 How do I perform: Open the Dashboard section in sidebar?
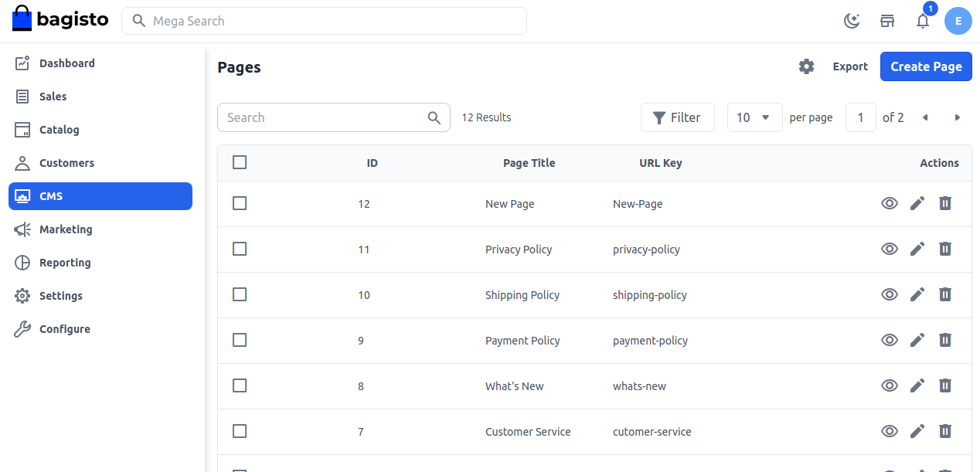(66, 63)
